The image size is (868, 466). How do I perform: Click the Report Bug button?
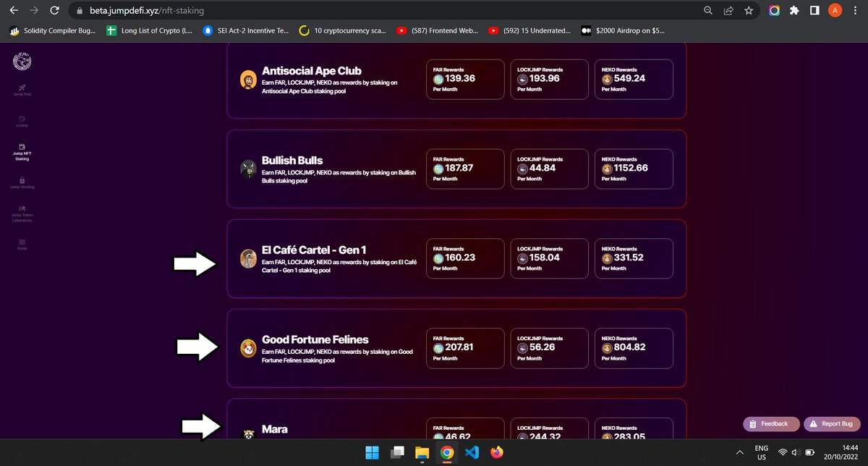832,423
